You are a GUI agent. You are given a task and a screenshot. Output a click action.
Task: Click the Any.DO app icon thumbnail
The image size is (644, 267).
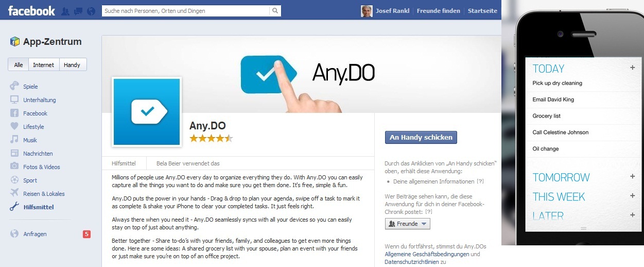[x=147, y=112]
